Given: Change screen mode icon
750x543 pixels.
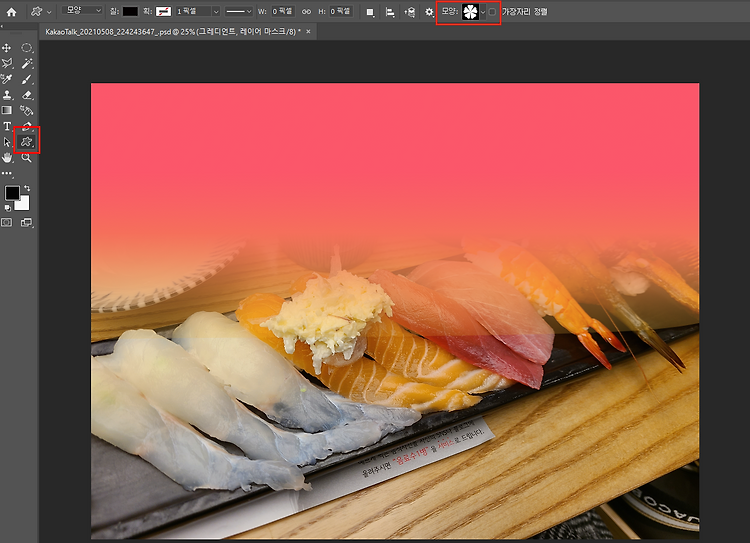Looking at the screenshot, I should point(26,222).
